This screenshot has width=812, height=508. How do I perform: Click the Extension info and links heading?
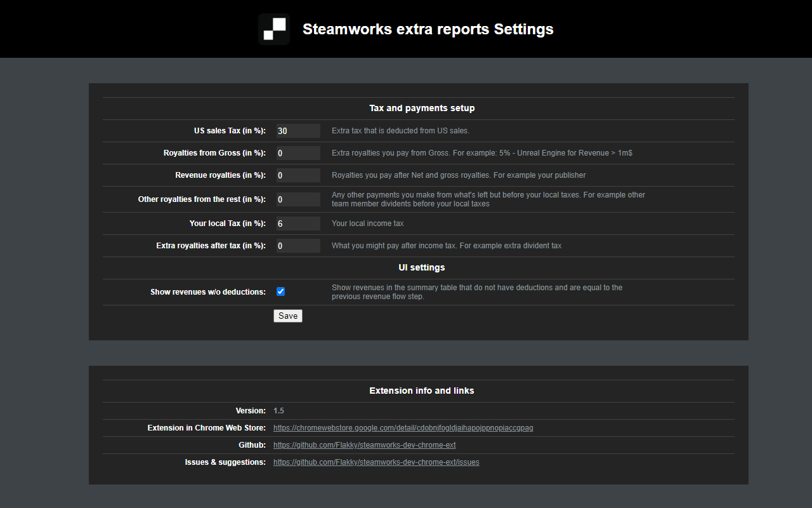[x=422, y=391]
